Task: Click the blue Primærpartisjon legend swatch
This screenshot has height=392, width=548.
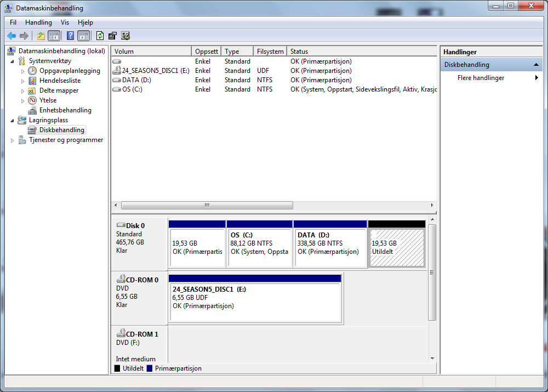Action: 150,368
